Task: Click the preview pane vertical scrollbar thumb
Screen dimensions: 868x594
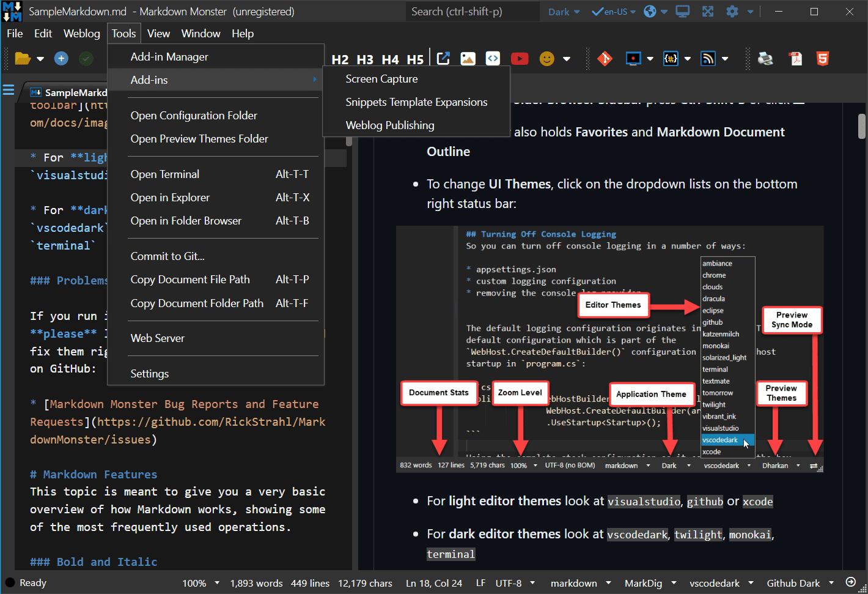Action: coord(862,127)
